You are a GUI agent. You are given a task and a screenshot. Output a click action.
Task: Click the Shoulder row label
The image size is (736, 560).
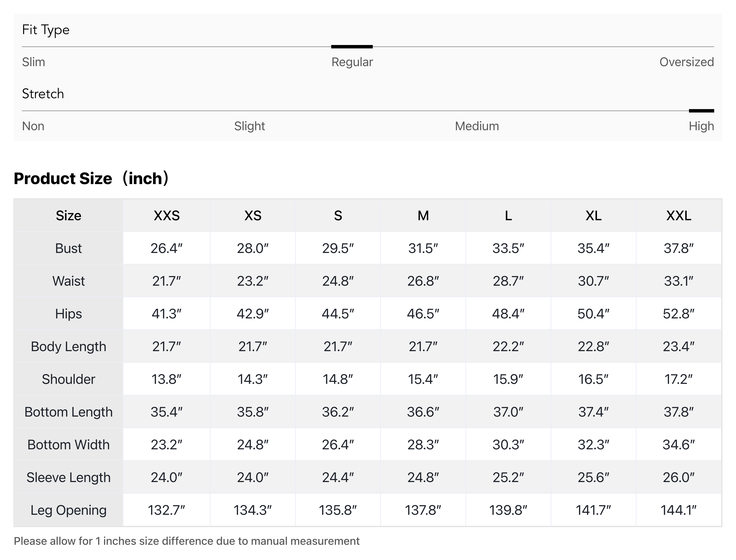68,379
